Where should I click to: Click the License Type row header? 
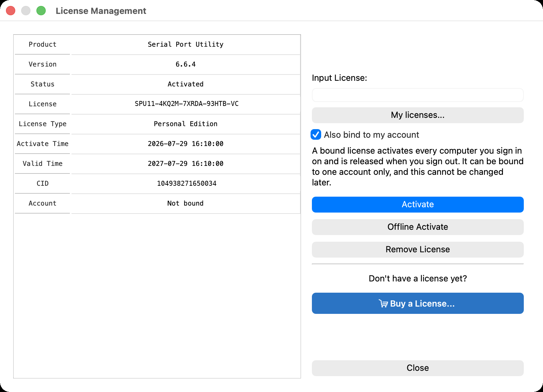click(x=42, y=124)
